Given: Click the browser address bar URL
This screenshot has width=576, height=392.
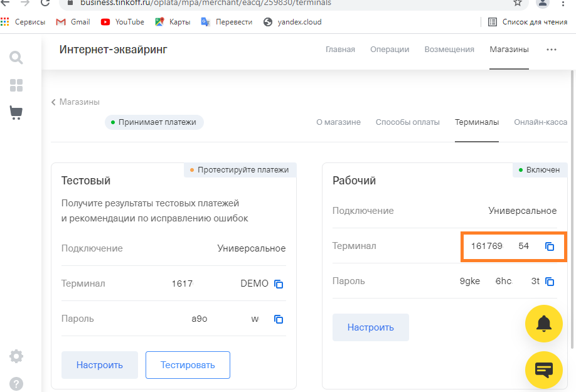Looking at the screenshot, I should tap(206, 3).
